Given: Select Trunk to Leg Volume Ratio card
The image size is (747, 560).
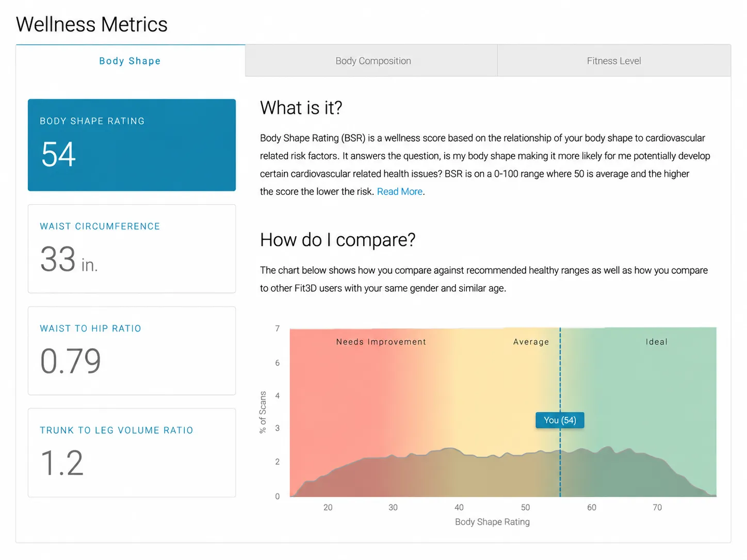Looking at the screenshot, I should point(132,453).
